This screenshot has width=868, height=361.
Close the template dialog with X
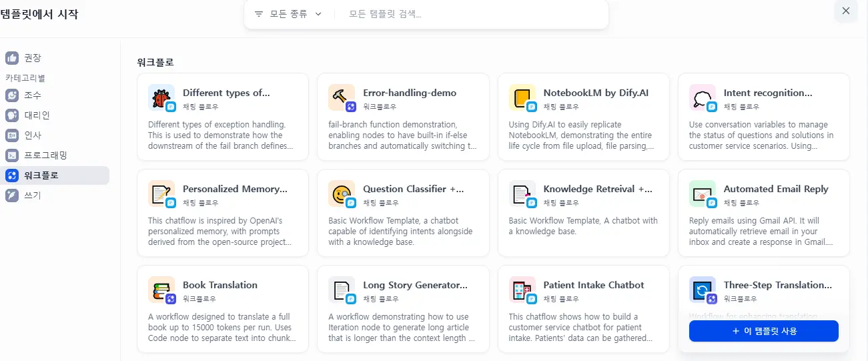[846, 11]
